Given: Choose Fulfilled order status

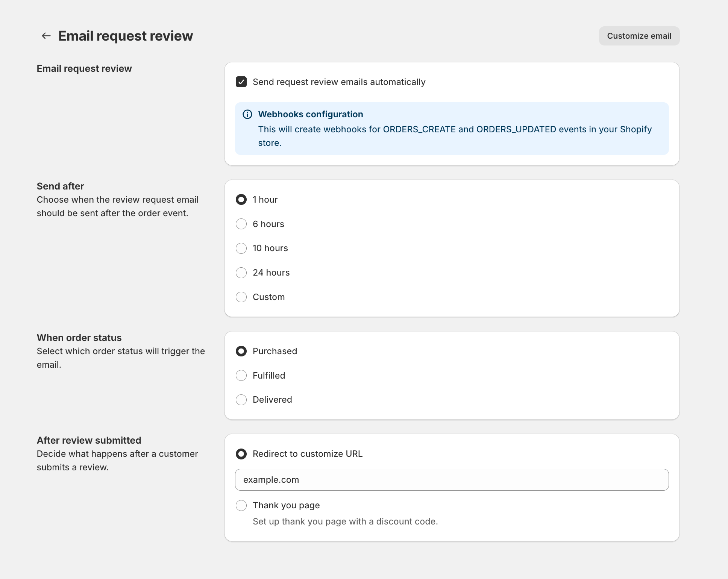Looking at the screenshot, I should point(241,376).
